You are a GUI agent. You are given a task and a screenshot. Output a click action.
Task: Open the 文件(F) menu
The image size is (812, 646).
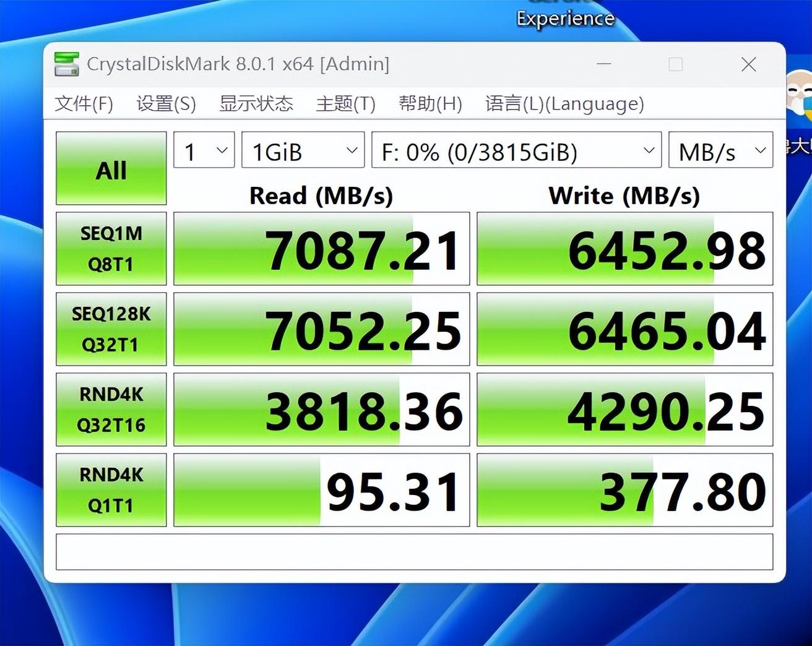pyautogui.click(x=84, y=103)
